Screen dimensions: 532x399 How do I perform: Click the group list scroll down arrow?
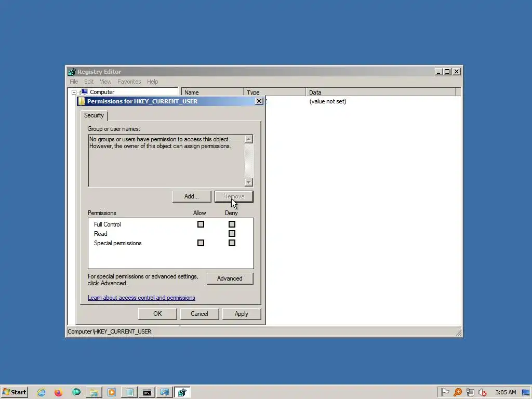click(249, 182)
